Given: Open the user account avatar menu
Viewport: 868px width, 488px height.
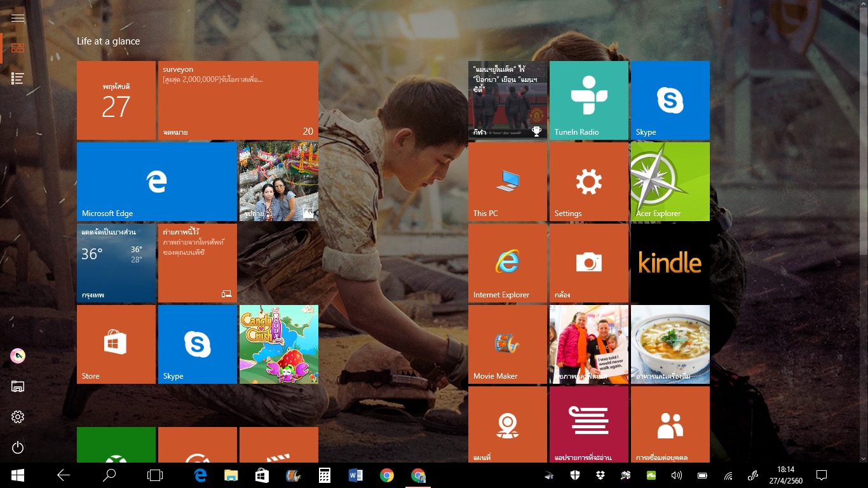Looking at the screenshot, I should pyautogui.click(x=18, y=356).
